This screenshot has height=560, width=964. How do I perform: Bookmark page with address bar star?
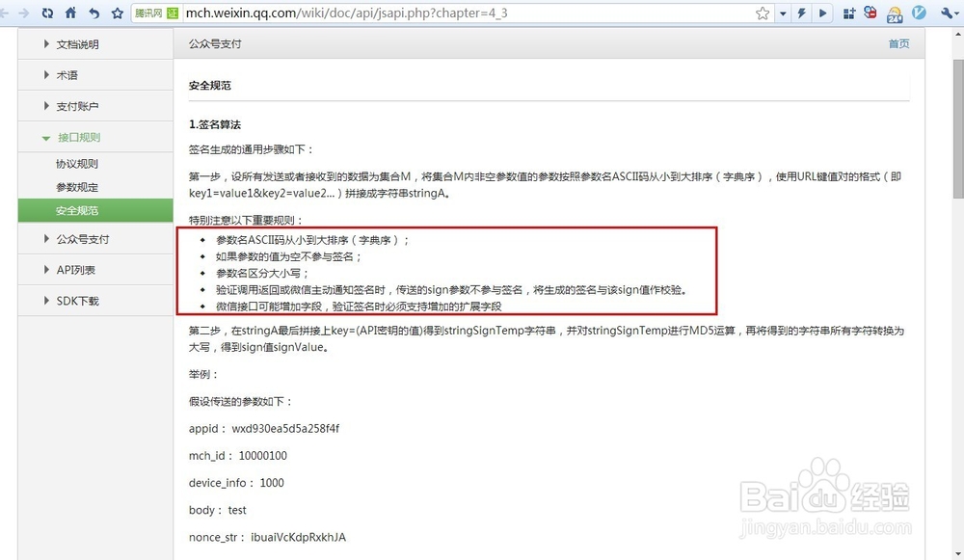tap(763, 13)
